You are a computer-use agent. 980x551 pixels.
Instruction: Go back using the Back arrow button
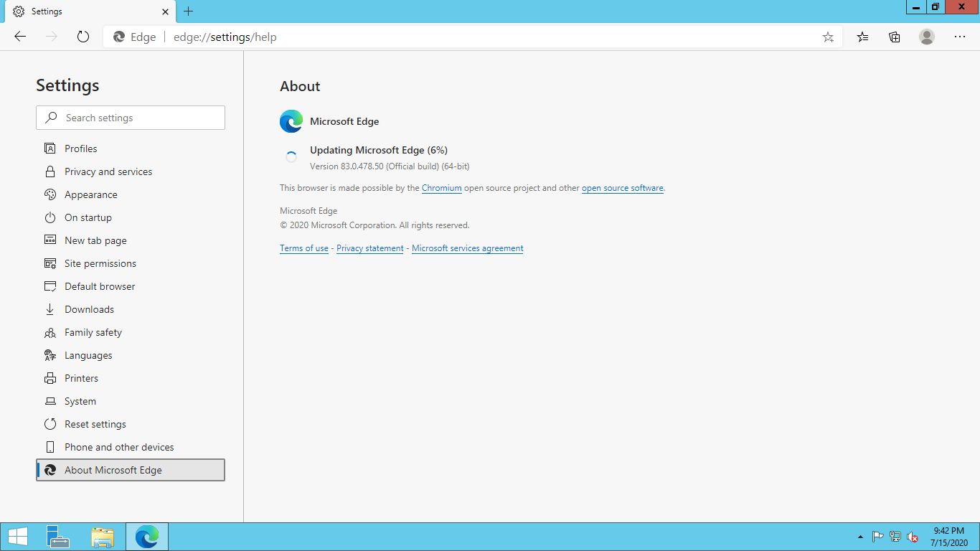click(x=20, y=37)
